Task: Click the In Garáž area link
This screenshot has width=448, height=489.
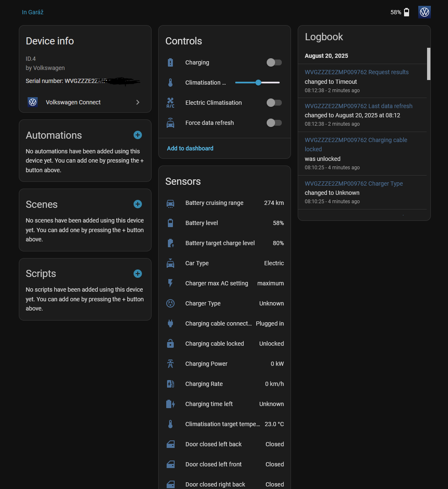Action: point(33,12)
